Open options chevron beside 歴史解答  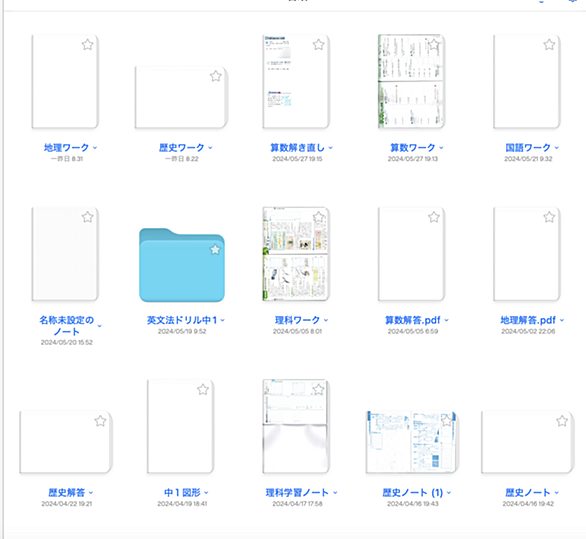(x=91, y=493)
